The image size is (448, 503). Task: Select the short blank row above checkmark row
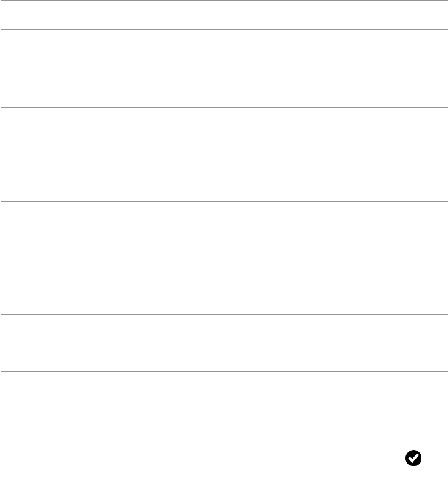[x=223, y=343]
